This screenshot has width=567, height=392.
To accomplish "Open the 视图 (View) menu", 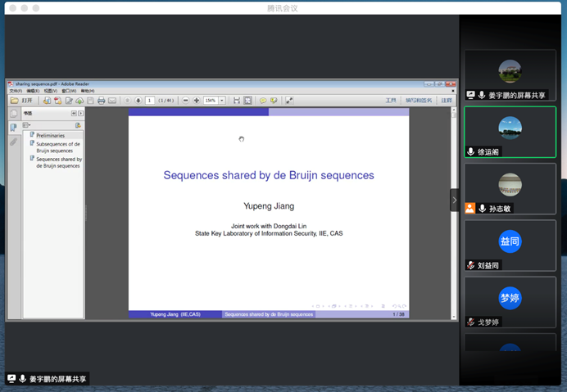I will [48, 91].
